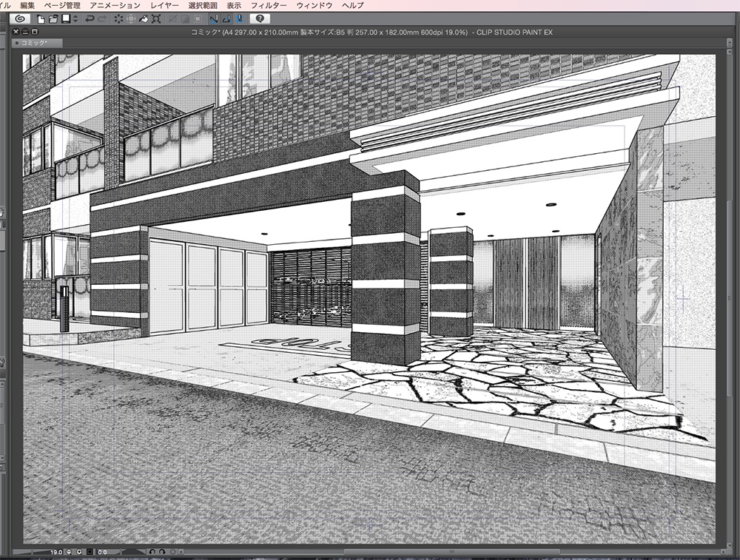Viewport: 740px width, 560px height.
Task: Collapse the navigation bar with the small arrow
Action: pyautogui.click(x=181, y=551)
